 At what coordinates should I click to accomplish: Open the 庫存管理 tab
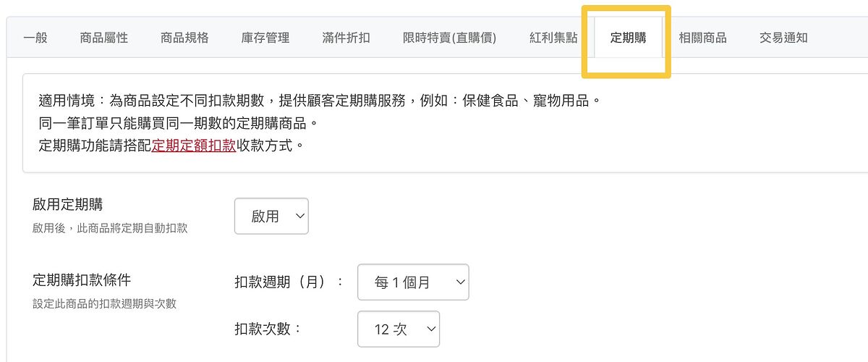(x=265, y=38)
